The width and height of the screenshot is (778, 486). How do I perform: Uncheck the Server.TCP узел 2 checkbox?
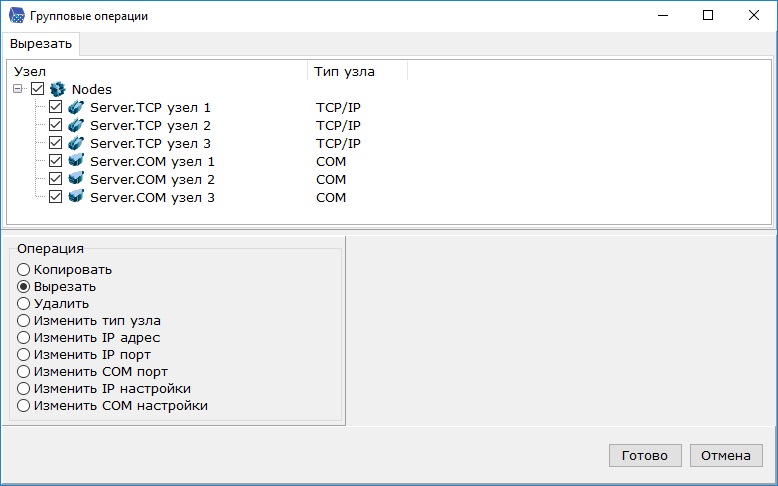pyautogui.click(x=56, y=125)
